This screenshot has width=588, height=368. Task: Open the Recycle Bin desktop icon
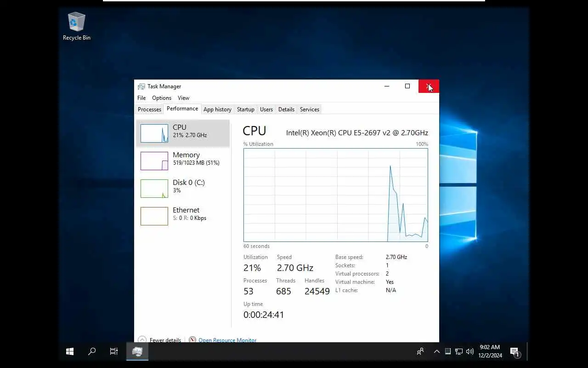point(76,27)
